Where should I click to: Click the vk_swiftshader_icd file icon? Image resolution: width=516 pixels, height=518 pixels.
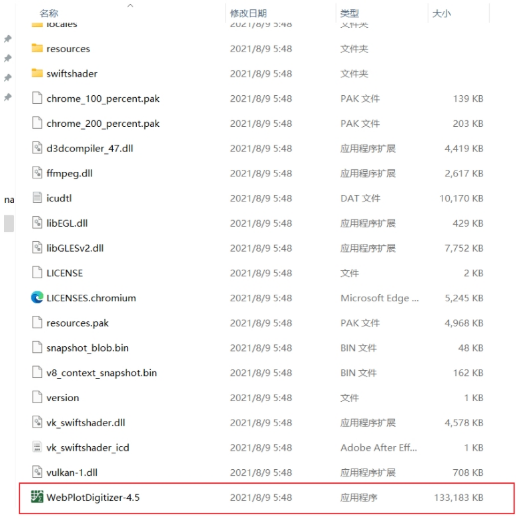[x=37, y=447]
